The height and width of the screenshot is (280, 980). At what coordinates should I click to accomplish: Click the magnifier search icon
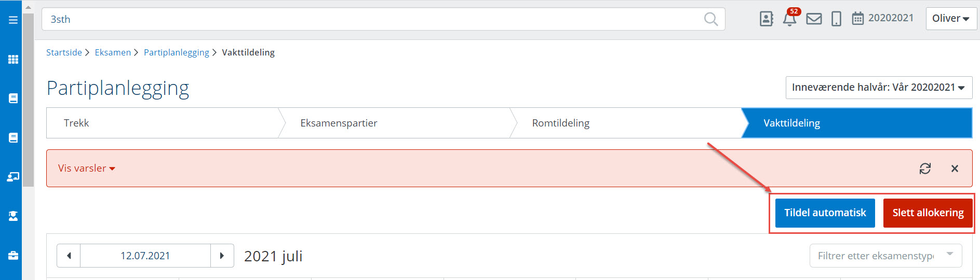click(710, 19)
